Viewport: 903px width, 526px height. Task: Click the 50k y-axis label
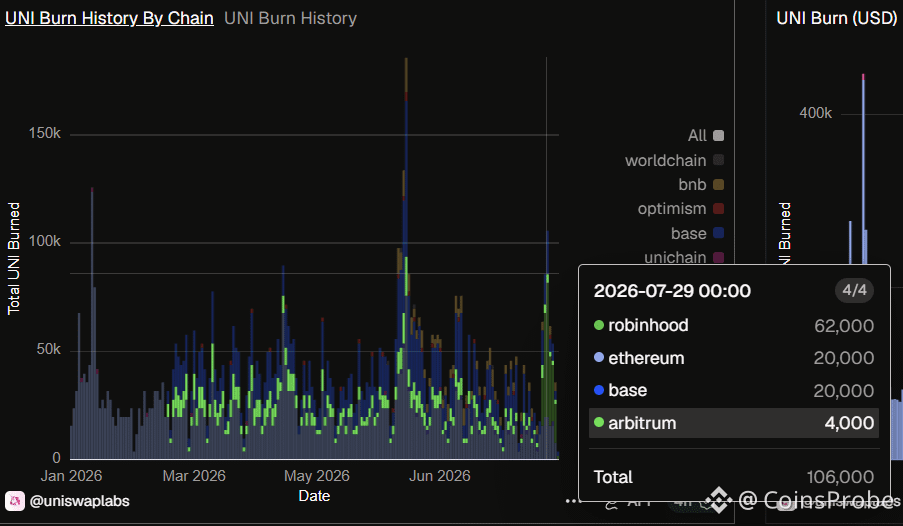coord(48,349)
